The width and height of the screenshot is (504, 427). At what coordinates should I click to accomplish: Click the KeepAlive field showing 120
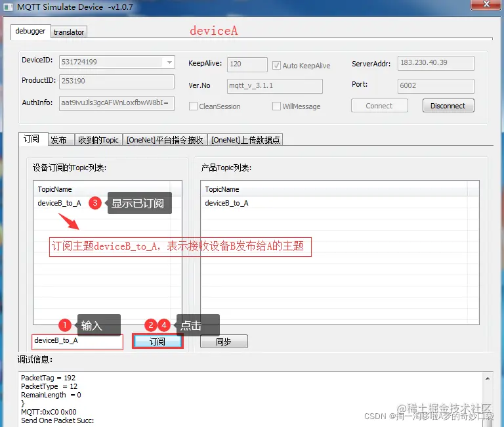[x=247, y=64]
